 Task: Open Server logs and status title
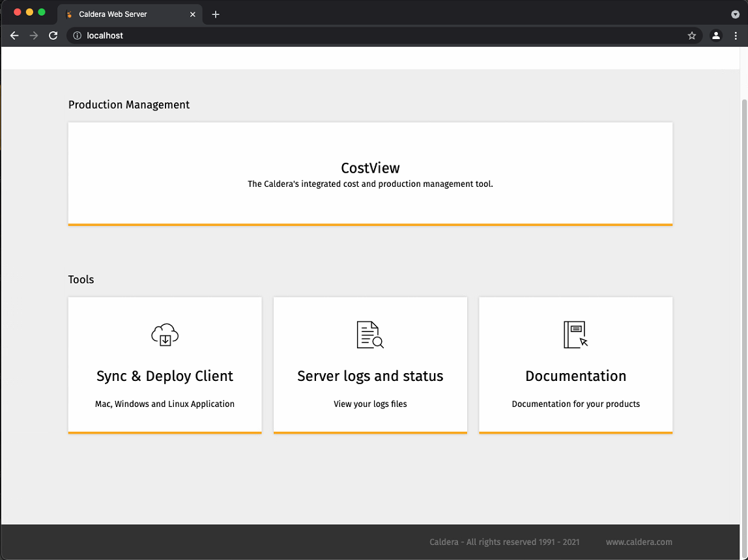(370, 376)
